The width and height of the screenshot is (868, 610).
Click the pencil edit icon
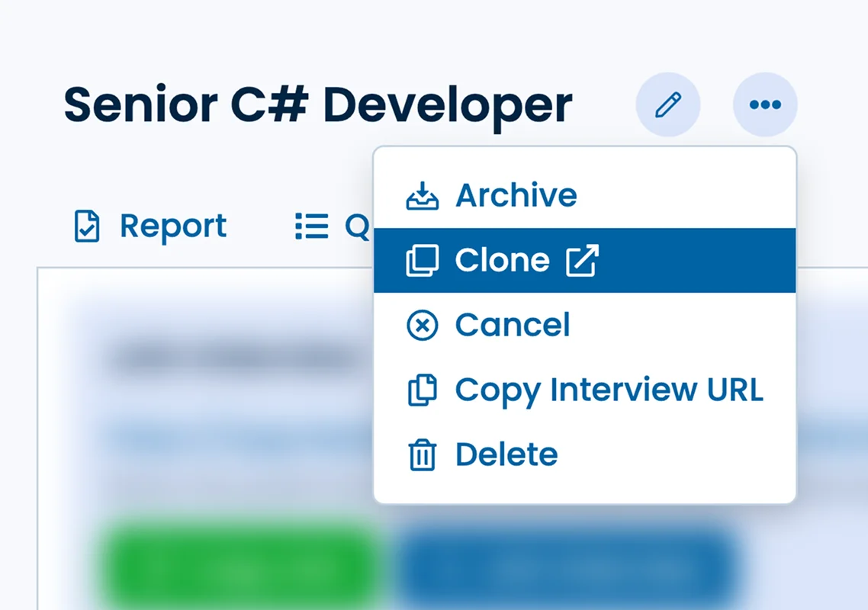point(668,104)
